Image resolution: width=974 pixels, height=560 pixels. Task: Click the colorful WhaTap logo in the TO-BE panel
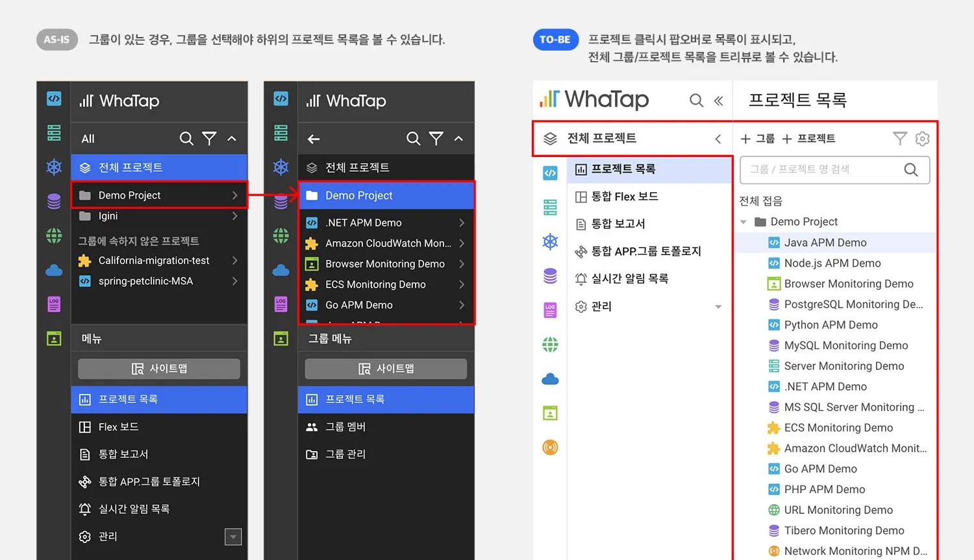(x=594, y=99)
